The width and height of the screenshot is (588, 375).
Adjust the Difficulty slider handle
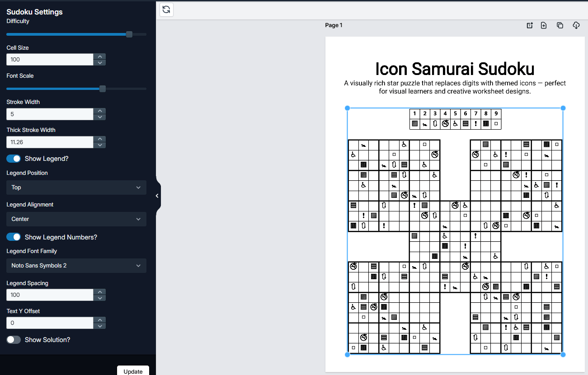[x=129, y=34]
